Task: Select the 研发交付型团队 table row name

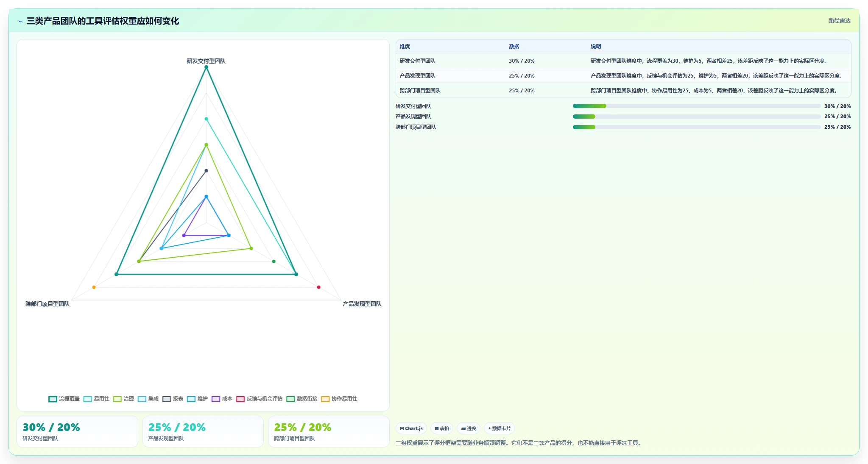Action: coord(417,61)
